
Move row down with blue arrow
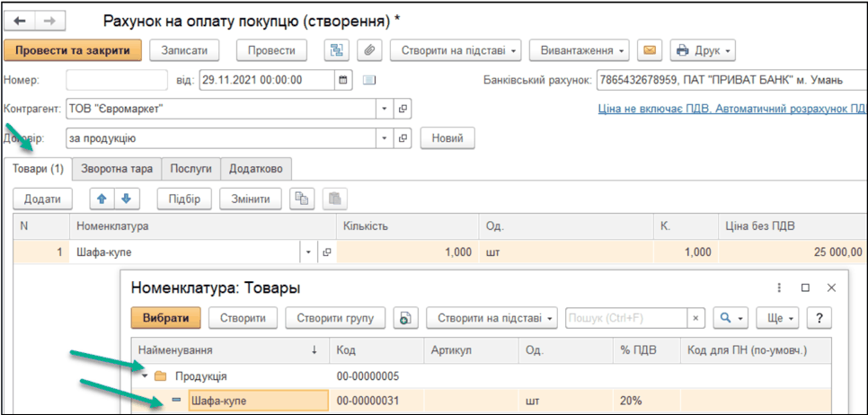click(x=126, y=199)
